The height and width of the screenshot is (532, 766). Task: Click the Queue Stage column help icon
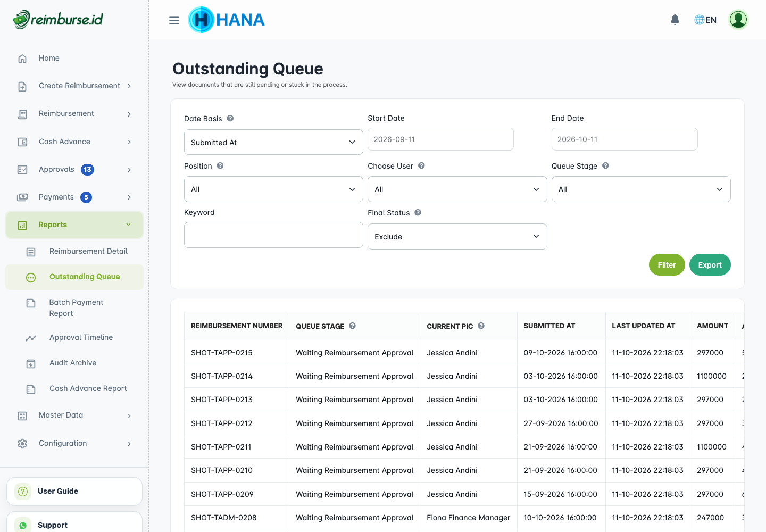click(352, 326)
